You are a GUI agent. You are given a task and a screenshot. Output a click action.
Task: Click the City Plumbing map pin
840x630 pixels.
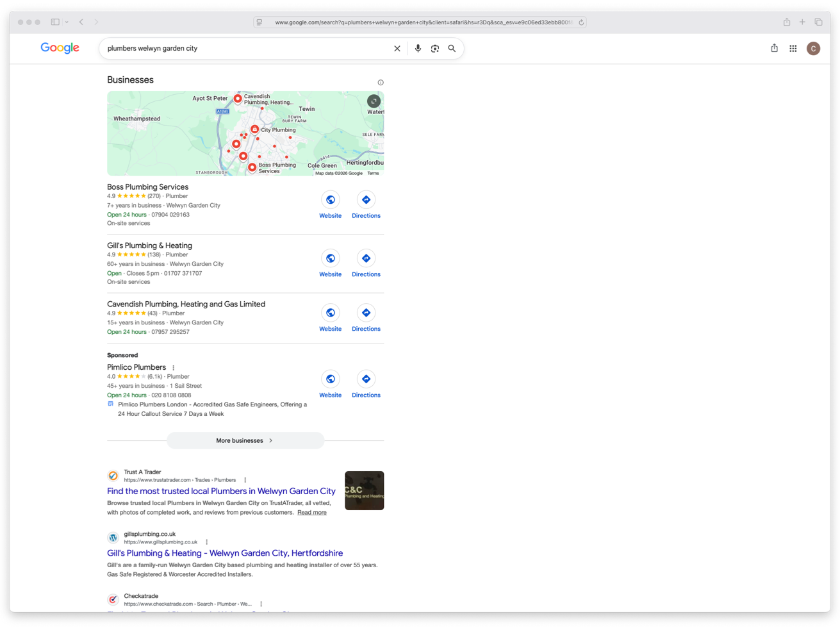coord(254,129)
